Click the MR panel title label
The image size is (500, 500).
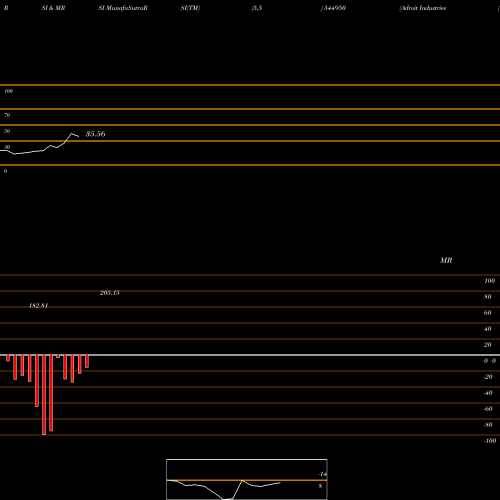tap(446, 260)
